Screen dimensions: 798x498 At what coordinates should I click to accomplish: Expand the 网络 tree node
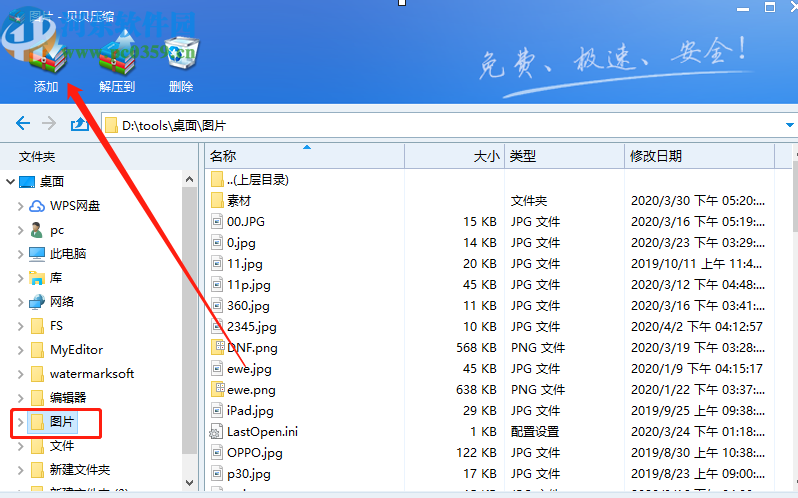click(x=20, y=302)
